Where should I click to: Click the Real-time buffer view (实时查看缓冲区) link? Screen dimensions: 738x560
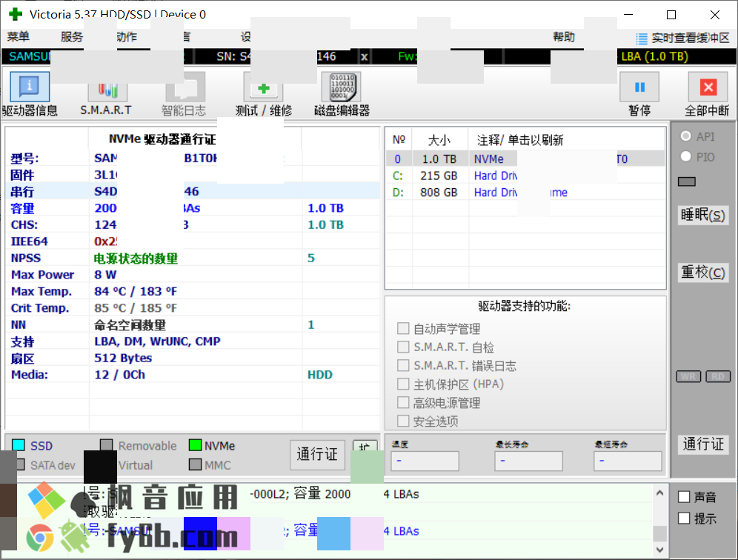tap(691, 38)
